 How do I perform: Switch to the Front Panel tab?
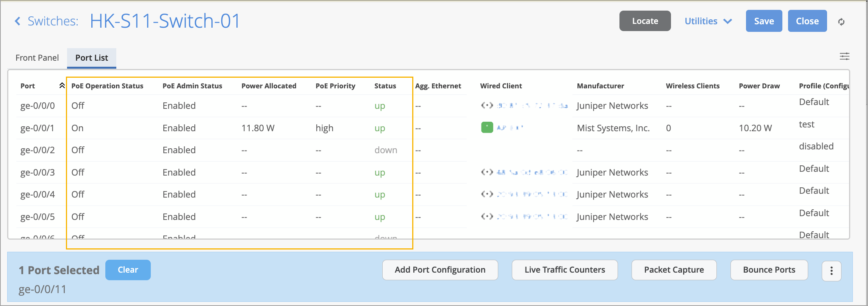point(37,58)
